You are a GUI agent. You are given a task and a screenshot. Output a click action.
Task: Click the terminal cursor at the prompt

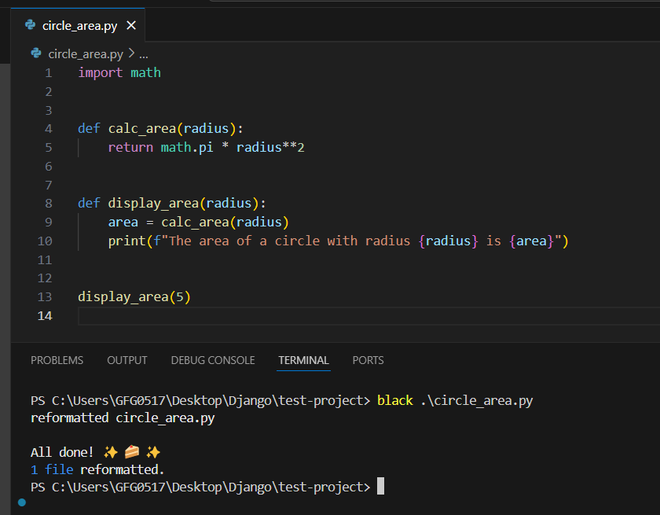[381, 486]
